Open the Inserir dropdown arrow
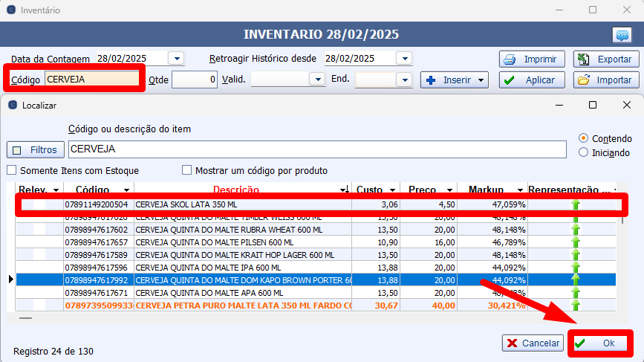644x362 pixels. click(x=482, y=80)
